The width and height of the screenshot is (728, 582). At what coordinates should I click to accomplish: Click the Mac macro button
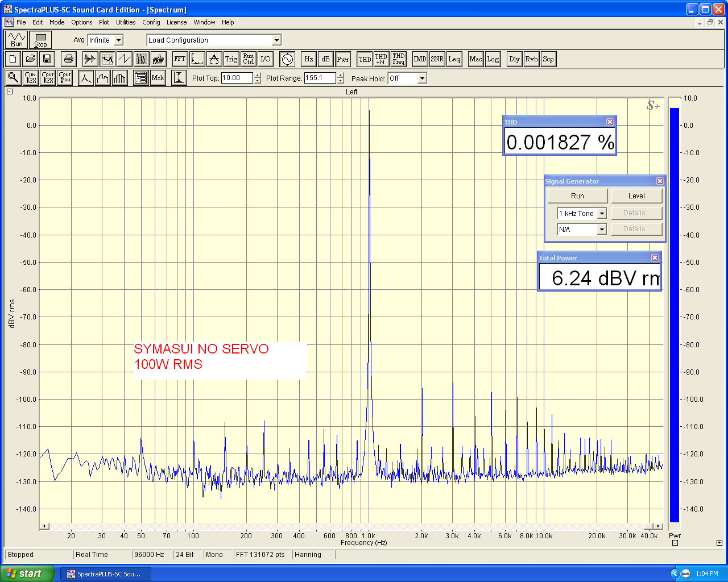[x=475, y=59]
